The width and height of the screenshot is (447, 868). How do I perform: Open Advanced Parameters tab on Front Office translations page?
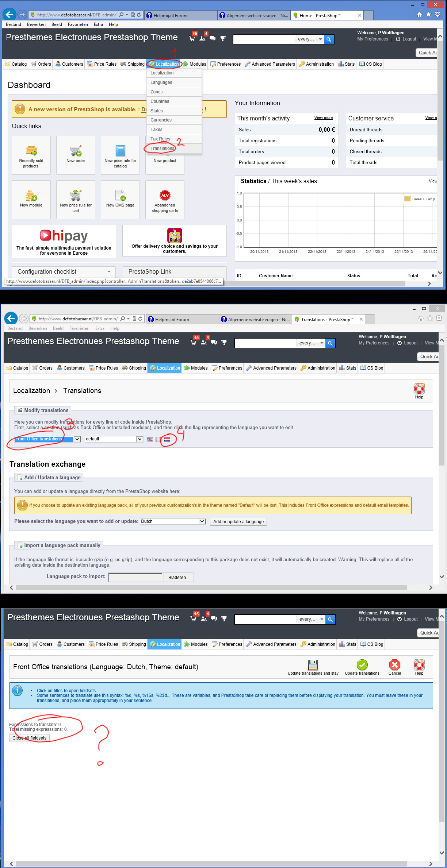coord(271,644)
